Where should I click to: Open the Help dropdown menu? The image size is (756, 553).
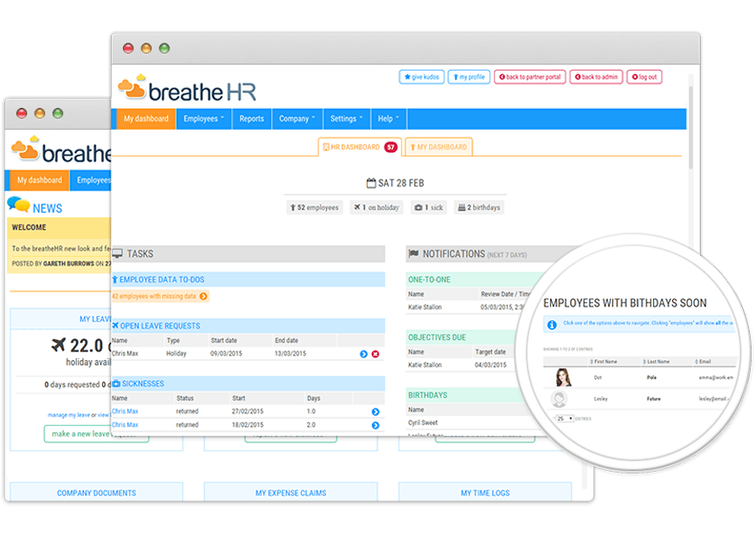(x=388, y=119)
